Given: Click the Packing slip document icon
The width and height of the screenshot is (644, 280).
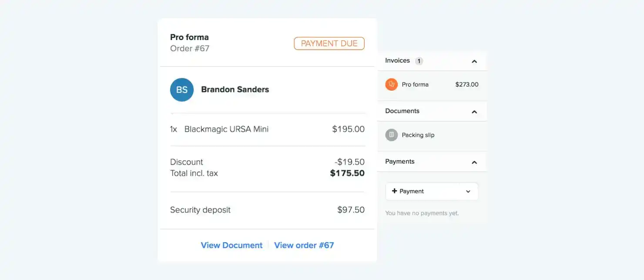Looking at the screenshot, I should point(391,135).
